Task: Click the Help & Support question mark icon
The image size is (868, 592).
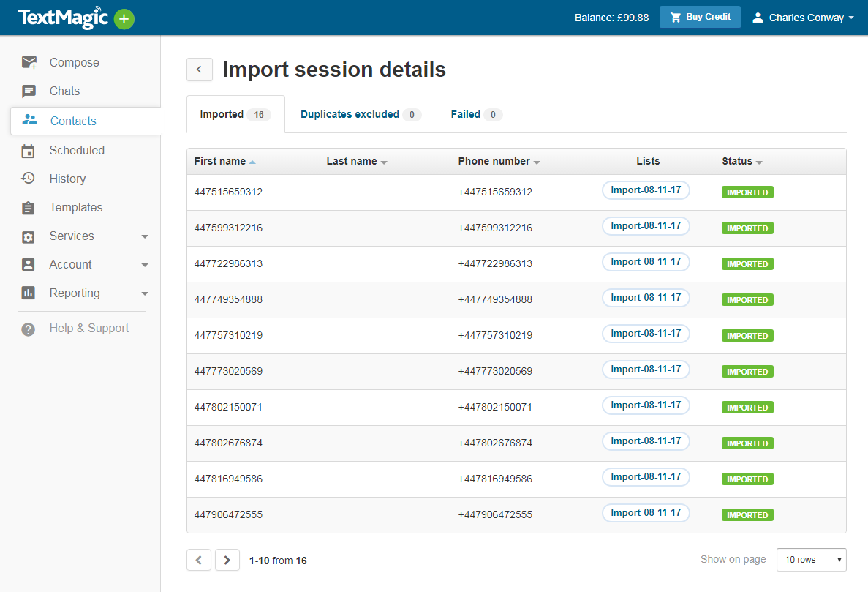Action: pos(28,329)
